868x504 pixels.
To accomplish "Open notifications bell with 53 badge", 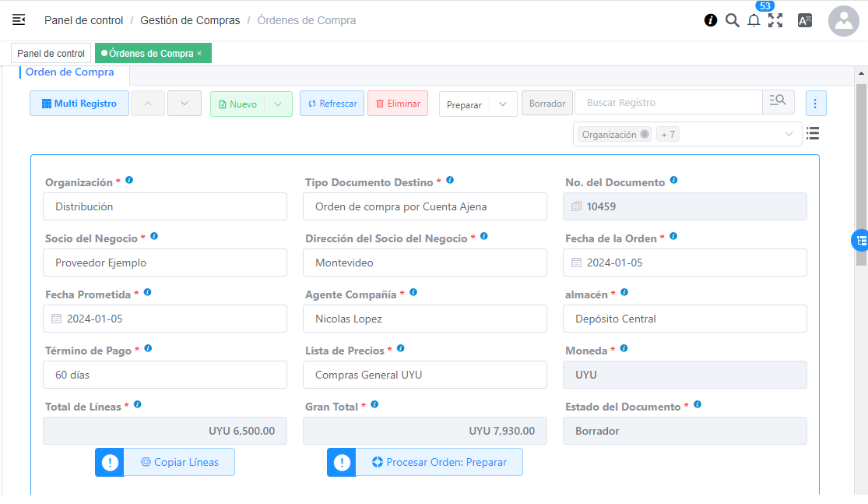I will pyautogui.click(x=754, y=21).
